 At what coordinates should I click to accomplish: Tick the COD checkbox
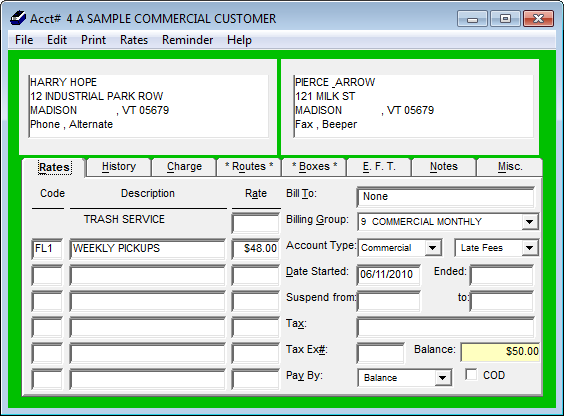(x=471, y=374)
